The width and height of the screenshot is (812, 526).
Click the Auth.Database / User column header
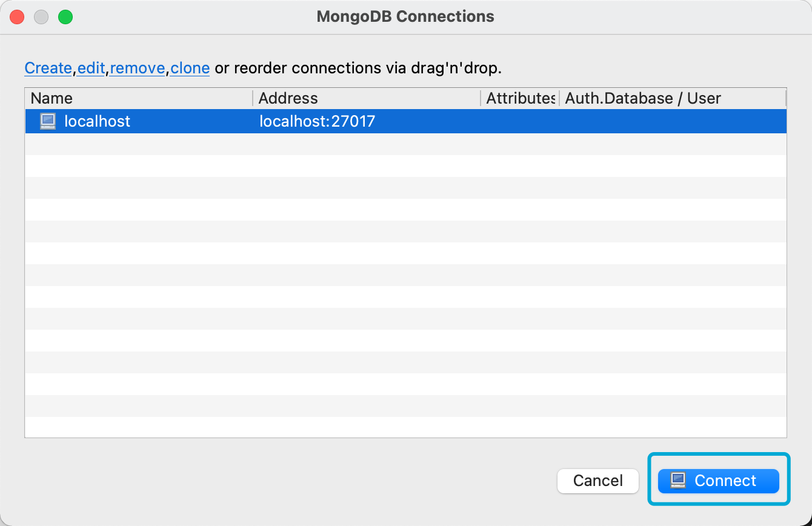(673, 98)
